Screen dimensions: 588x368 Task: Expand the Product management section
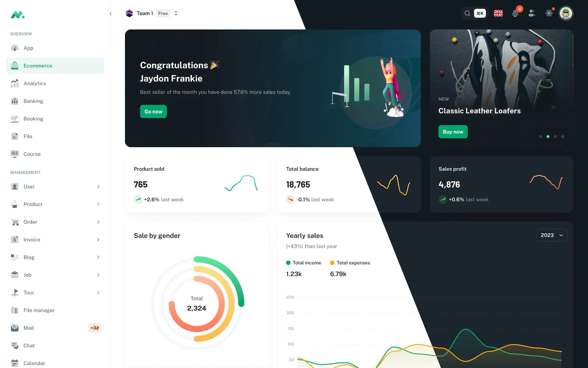(x=98, y=204)
